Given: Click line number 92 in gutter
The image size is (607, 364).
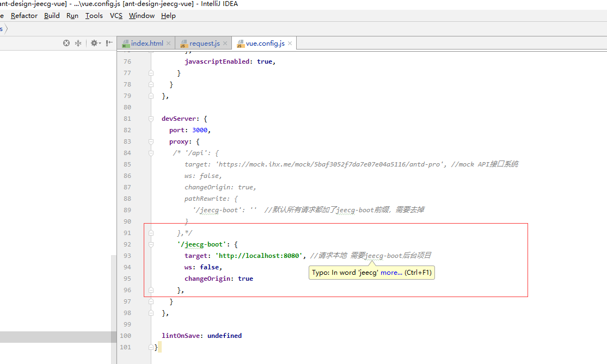Looking at the screenshot, I should click(127, 244).
